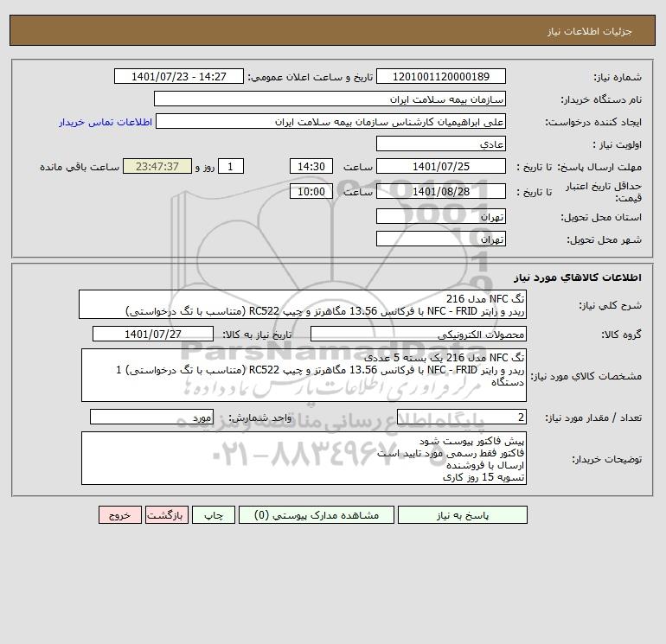Click the deadline time field 14:30
The image size is (666, 644).
tap(311, 167)
